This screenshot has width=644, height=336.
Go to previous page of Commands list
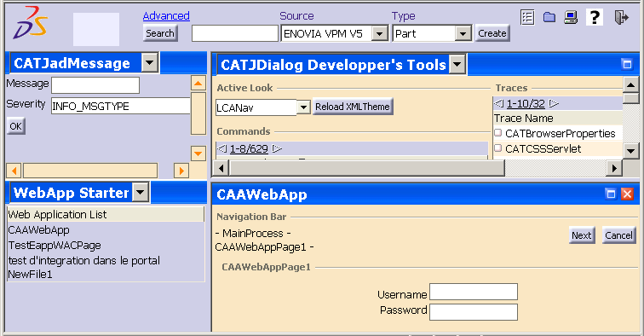tap(221, 148)
